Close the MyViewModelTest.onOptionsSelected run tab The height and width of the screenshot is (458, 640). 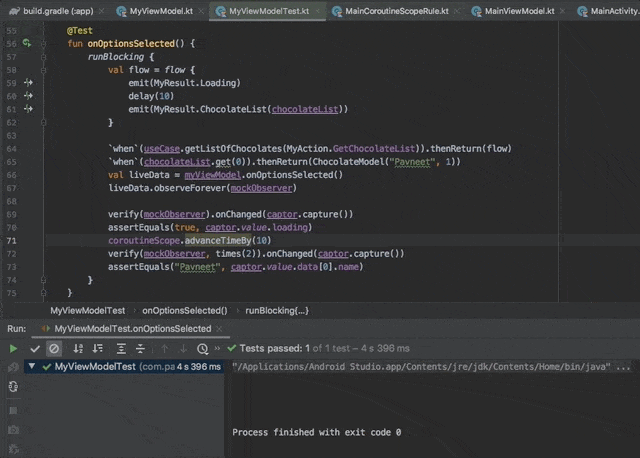[219, 328]
